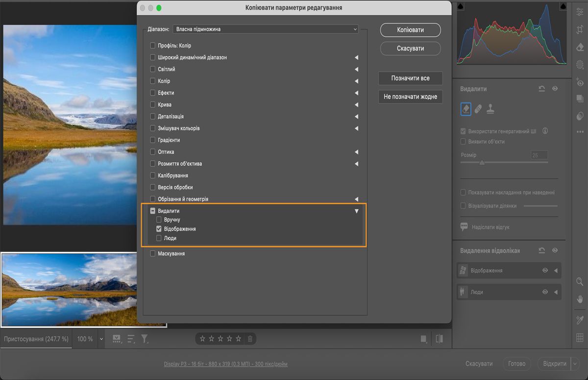Check the Світлий checkbox
Image resolution: width=588 pixels, height=380 pixels.
click(153, 69)
